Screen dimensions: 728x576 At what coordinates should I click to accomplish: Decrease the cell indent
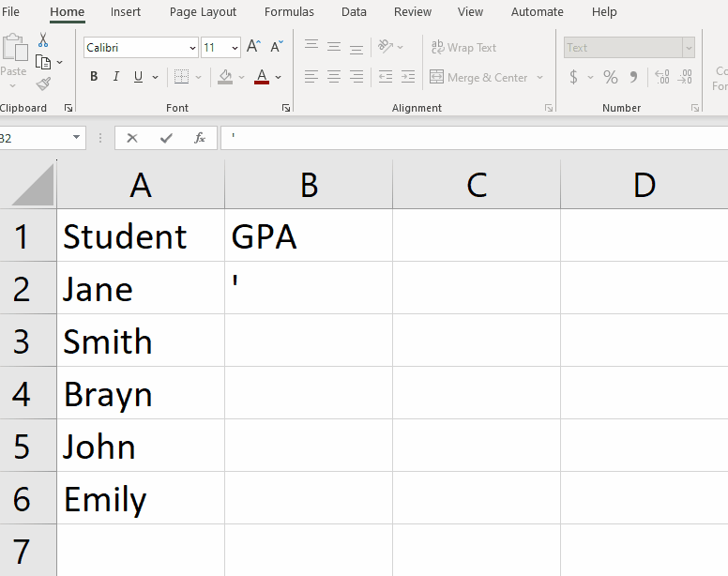tap(386, 77)
